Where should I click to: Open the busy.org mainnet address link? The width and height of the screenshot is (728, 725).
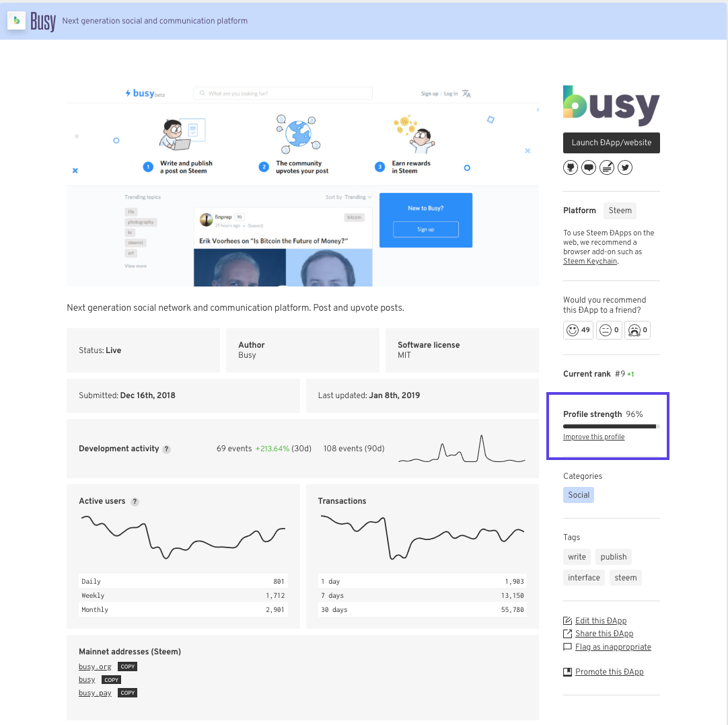[x=95, y=666]
